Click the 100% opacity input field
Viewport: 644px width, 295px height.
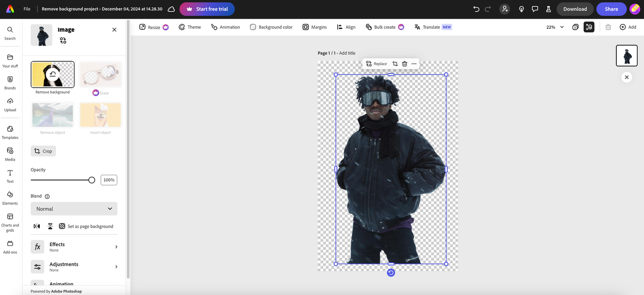[x=109, y=180]
